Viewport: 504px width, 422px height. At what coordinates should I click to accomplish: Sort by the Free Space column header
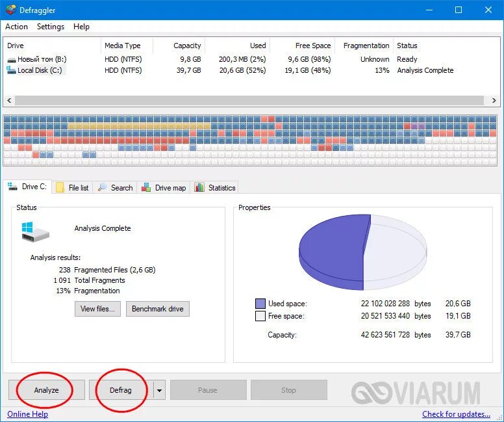click(303, 46)
